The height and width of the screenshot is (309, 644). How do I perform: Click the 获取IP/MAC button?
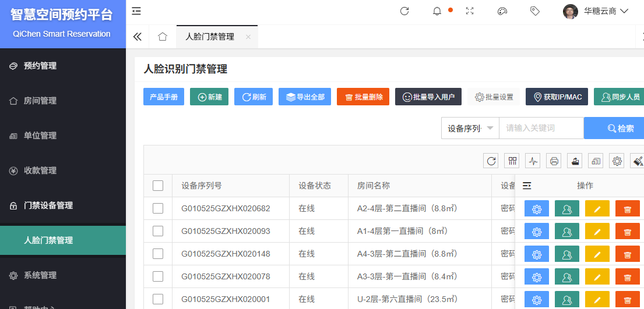(x=557, y=97)
